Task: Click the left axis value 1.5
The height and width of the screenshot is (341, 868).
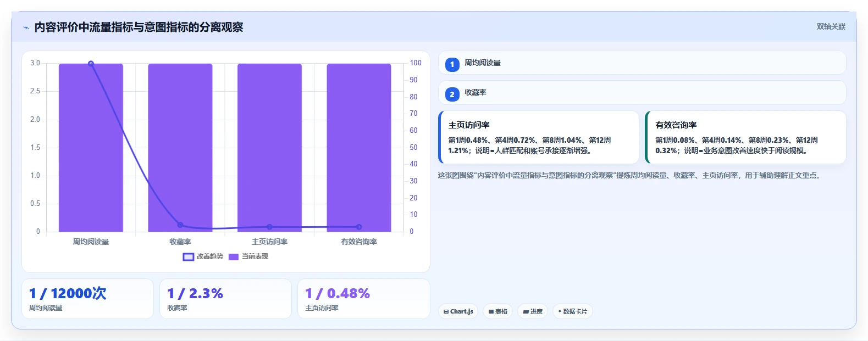Action: point(35,147)
